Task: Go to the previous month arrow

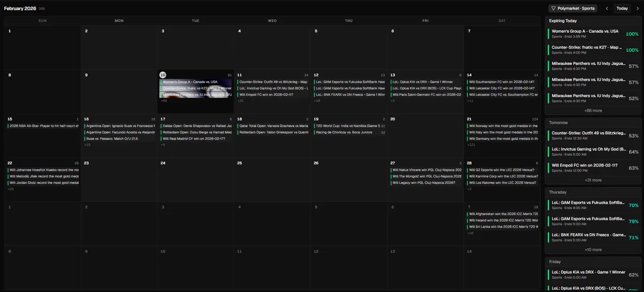Action: (x=607, y=9)
